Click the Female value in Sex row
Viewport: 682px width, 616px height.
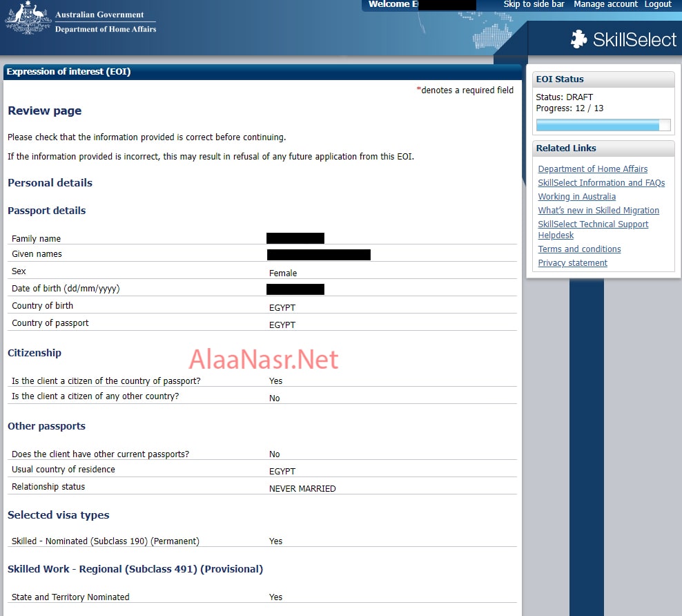pos(283,273)
